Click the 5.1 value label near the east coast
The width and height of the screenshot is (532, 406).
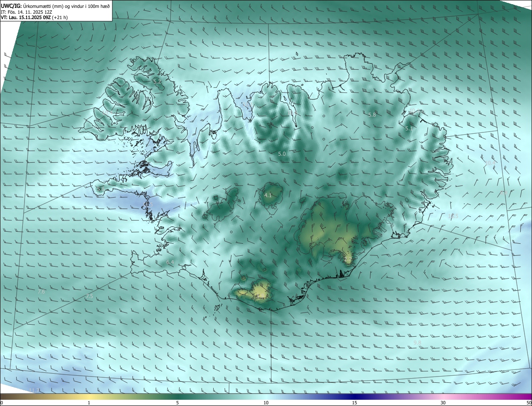pyautogui.click(x=409, y=129)
